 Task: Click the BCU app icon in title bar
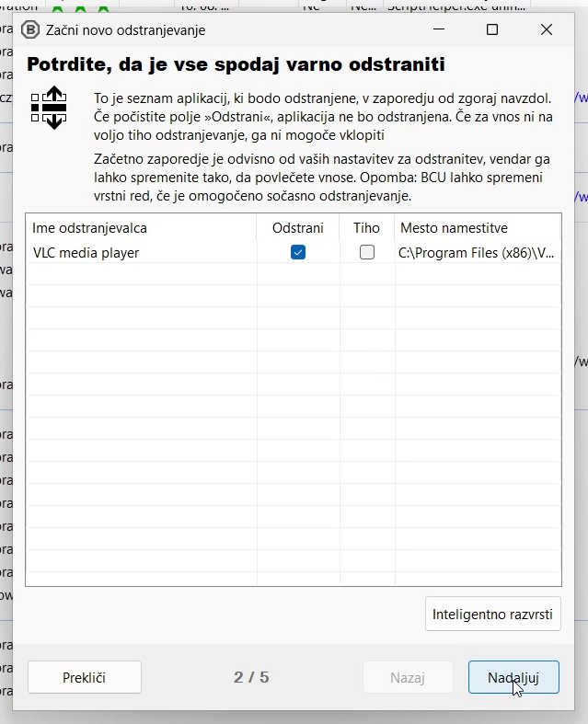coord(29,29)
